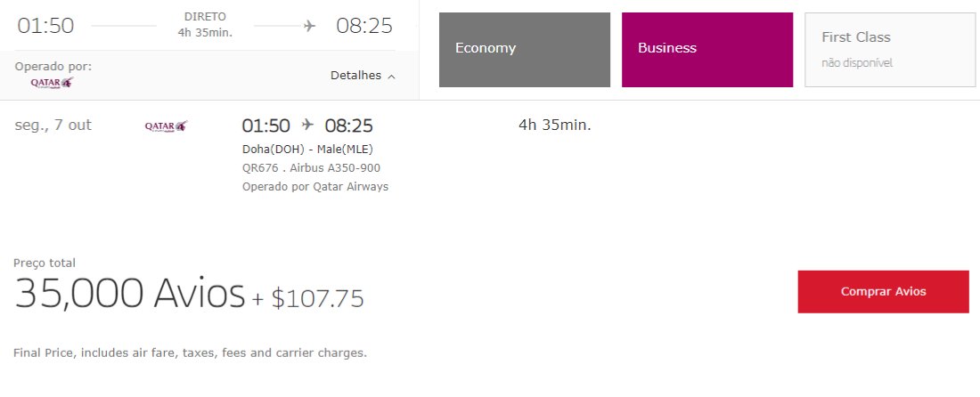Click the Qatar Airways logo under Operado por
980x397 pixels.
tap(52, 83)
